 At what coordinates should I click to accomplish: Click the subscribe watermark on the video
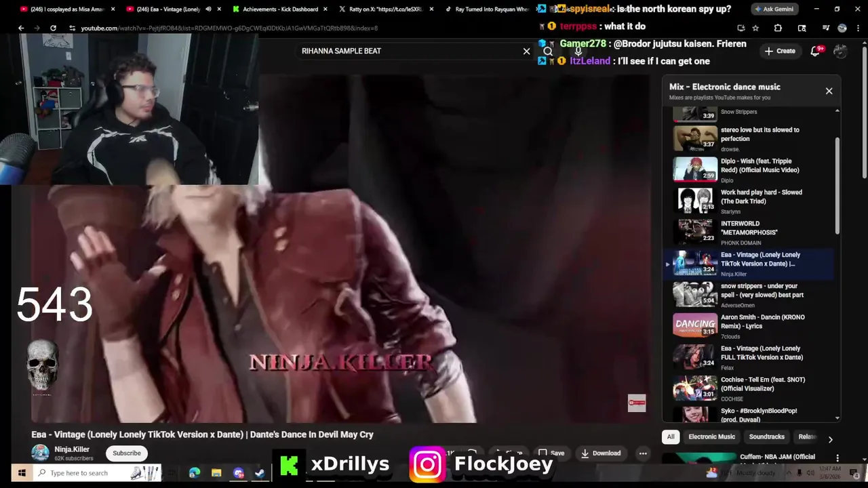[x=637, y=403]
